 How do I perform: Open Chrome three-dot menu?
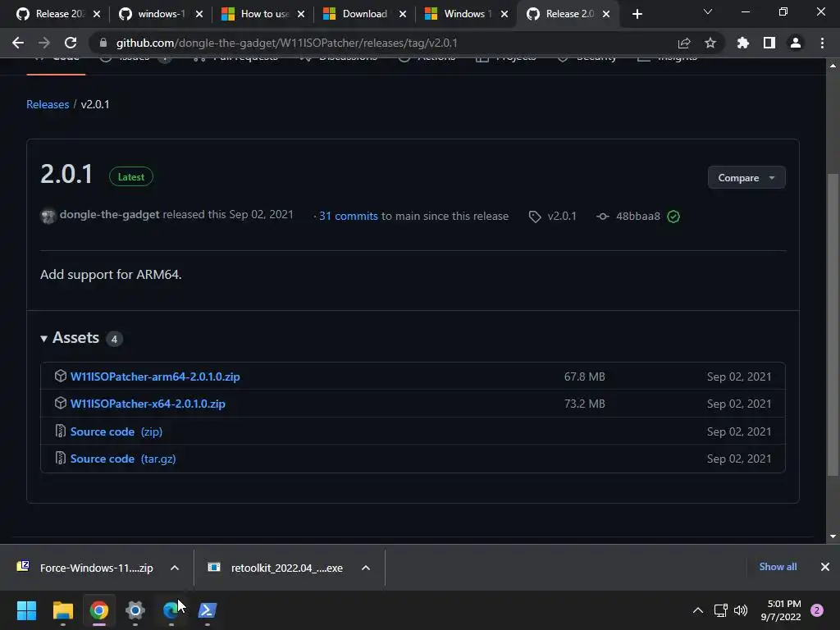(x=822, y=43)
